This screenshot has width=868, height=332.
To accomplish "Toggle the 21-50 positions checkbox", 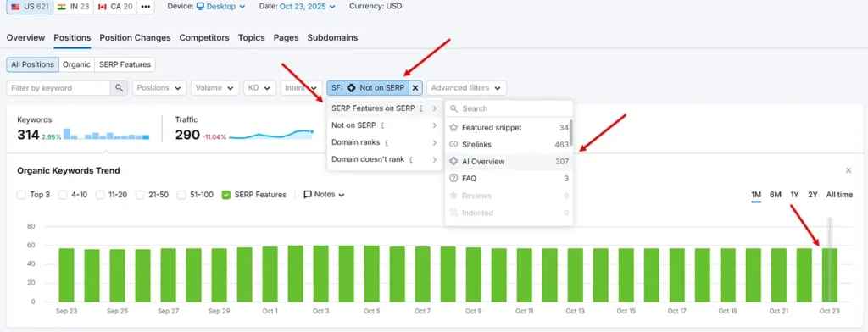I will tap(140, 195).
